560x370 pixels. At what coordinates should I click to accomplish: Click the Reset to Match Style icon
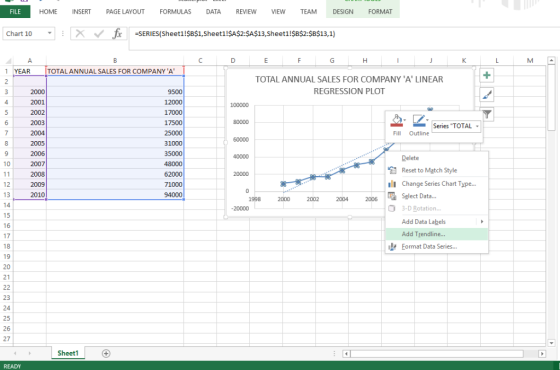pos(392,170)
